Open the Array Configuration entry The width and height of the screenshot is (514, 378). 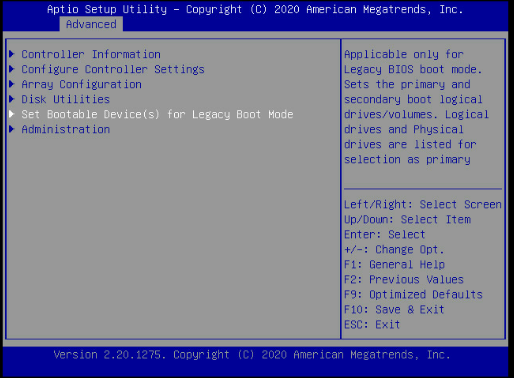(82, 85)
